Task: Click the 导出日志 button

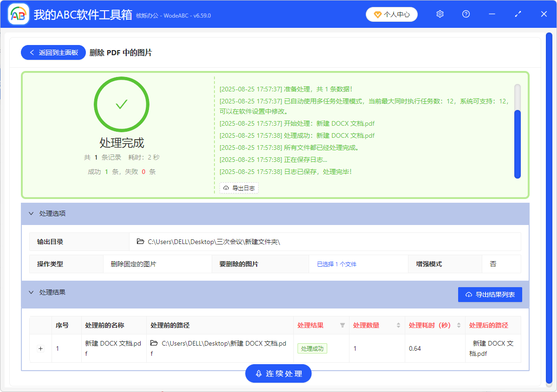Action: [x=239, y=187]
